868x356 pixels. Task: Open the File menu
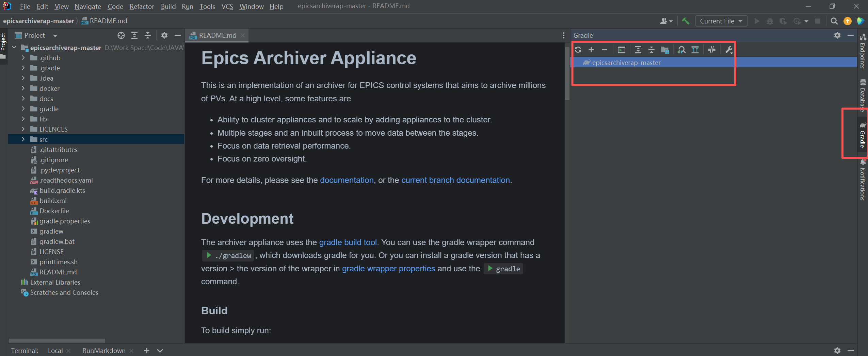(25, 6)
